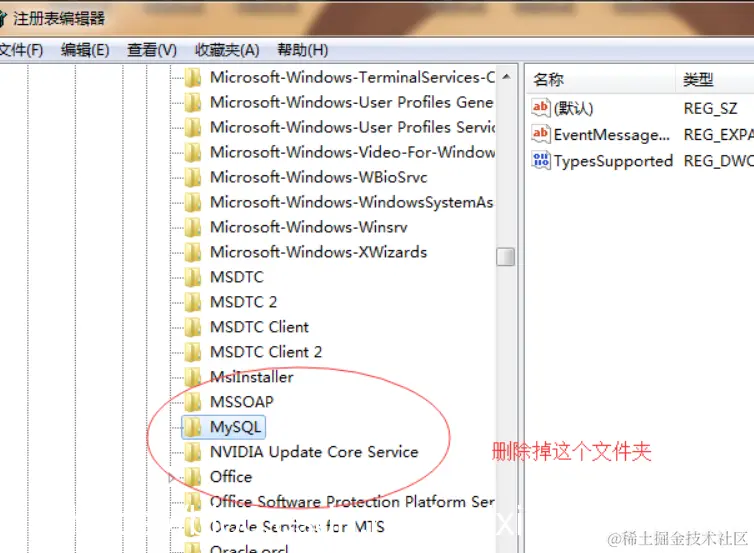Select the MSSOAP key label
Image resolution: width=754 pixels, height=553 pixels.
click(x=242, y=402)
